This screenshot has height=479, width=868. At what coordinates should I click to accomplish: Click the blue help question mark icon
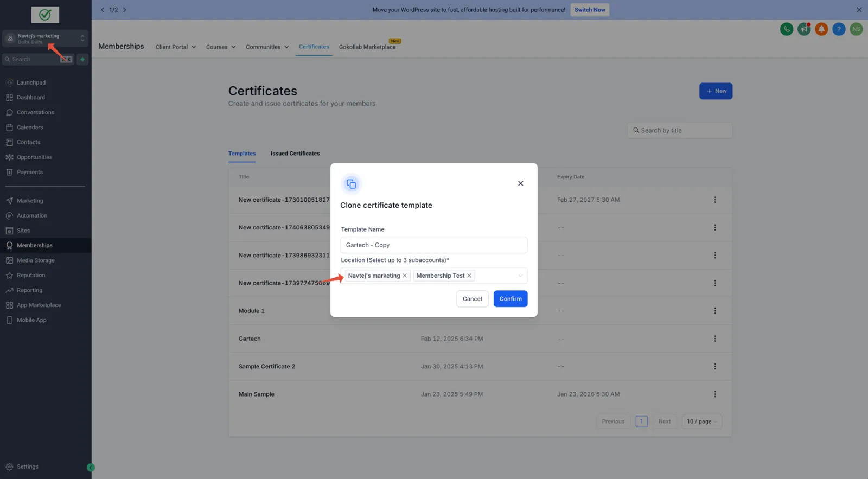coord(839,29)
